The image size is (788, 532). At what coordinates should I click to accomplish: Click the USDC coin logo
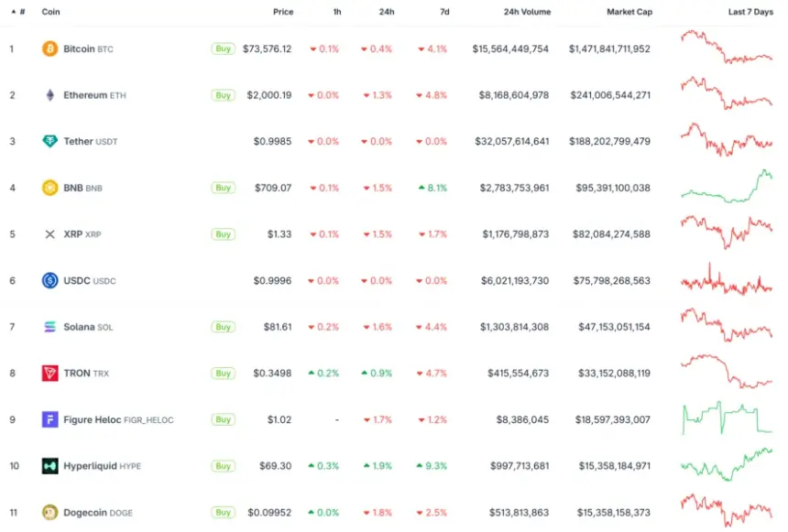tap(49, 280)
